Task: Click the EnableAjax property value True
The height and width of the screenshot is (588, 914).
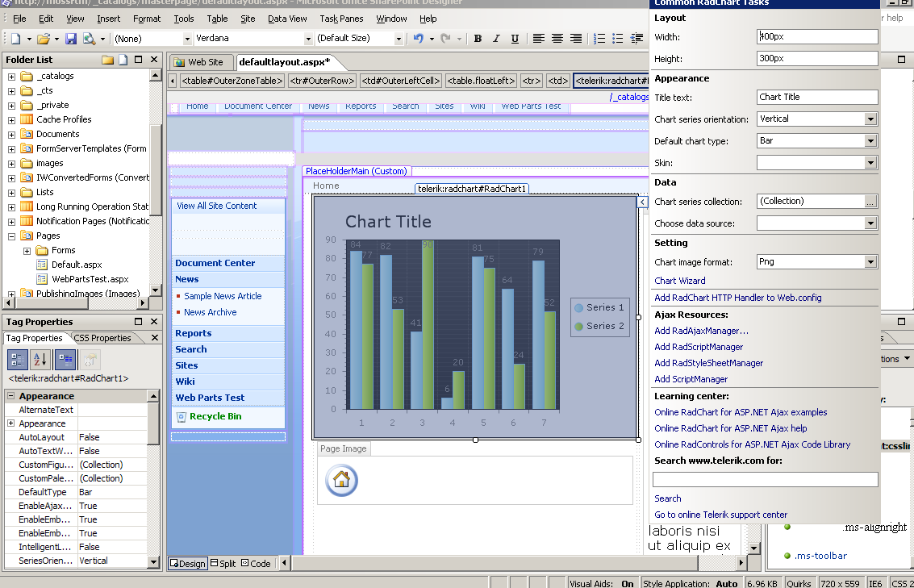Action: (x=112, y=506)
